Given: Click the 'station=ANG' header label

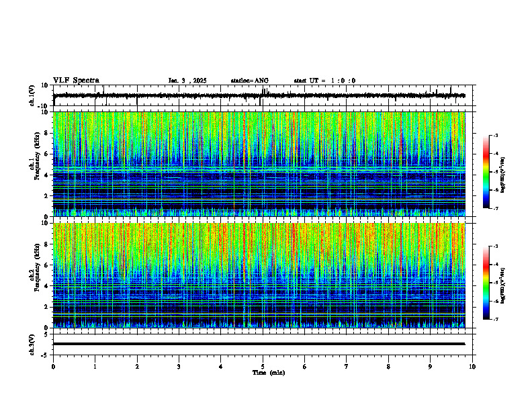Looking at the screenshot, I should coord(250,81).
